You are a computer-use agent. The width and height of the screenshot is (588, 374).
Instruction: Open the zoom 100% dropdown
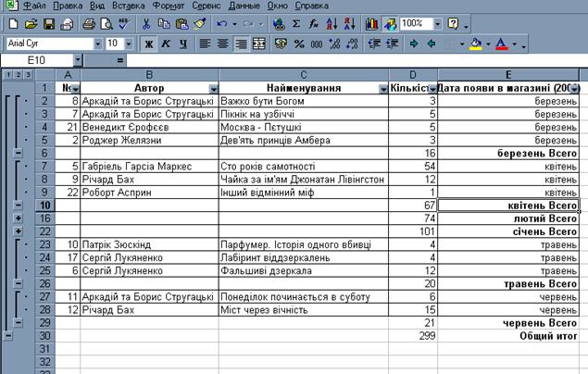pos(437,24)
